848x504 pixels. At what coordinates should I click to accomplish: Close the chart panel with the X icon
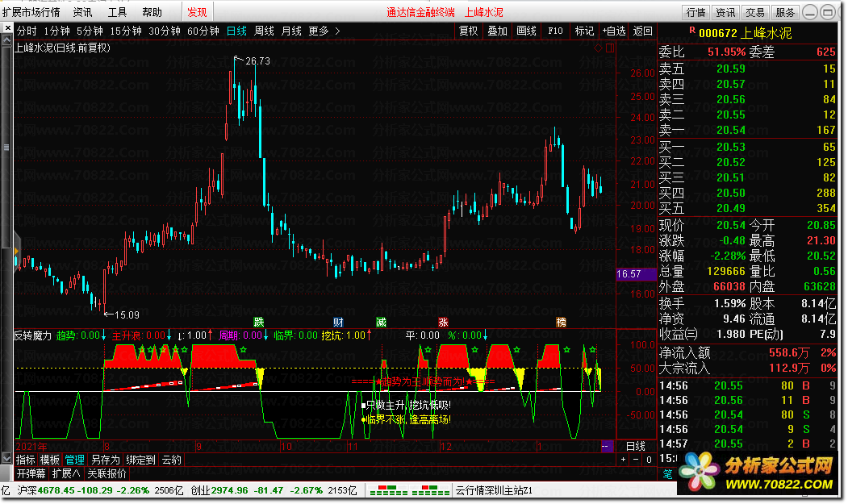click(7, 28)
